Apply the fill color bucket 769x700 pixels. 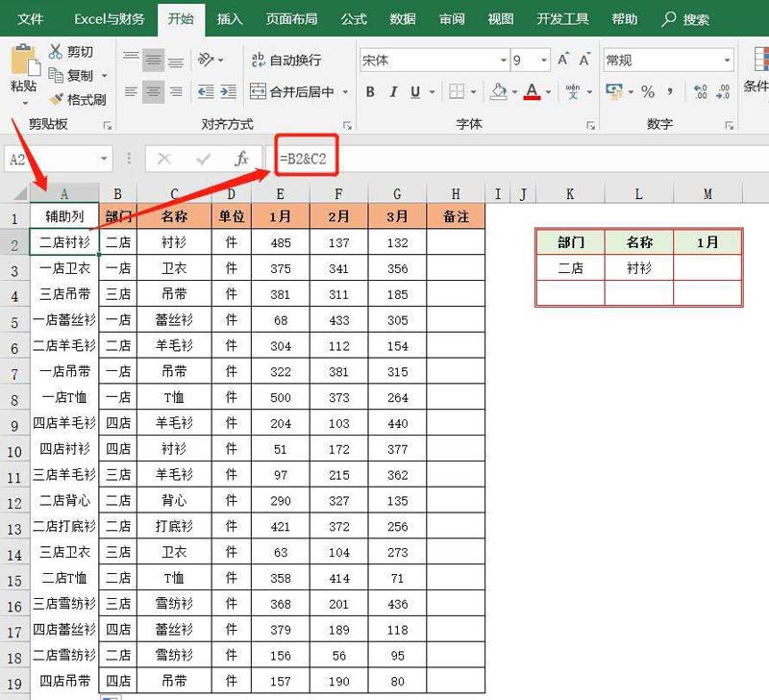tap(499, 91)
